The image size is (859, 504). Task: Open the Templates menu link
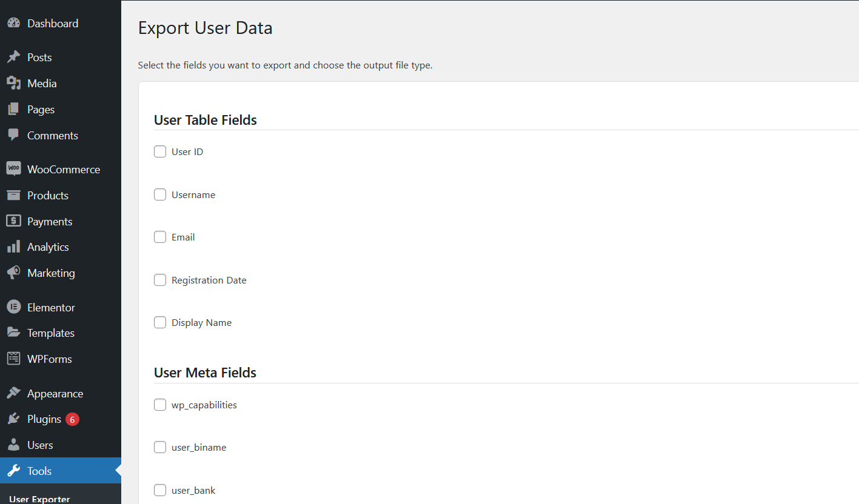50,333
